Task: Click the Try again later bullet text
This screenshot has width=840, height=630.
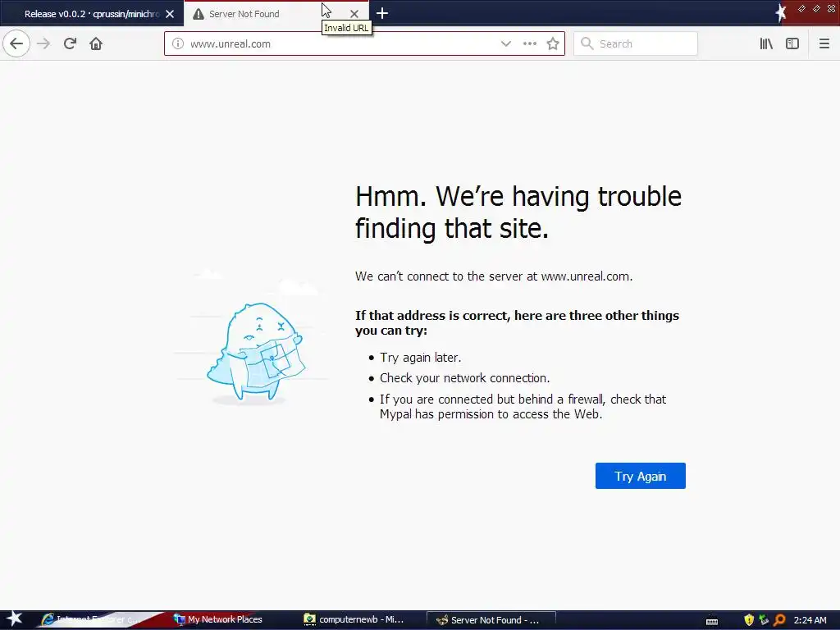Action: [x=421, y=358]
